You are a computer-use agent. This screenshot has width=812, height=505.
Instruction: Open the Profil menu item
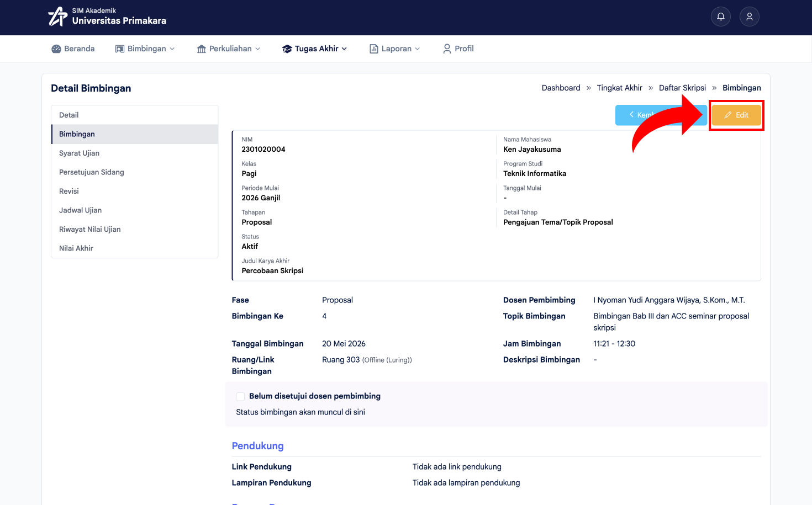coord(458,49)
